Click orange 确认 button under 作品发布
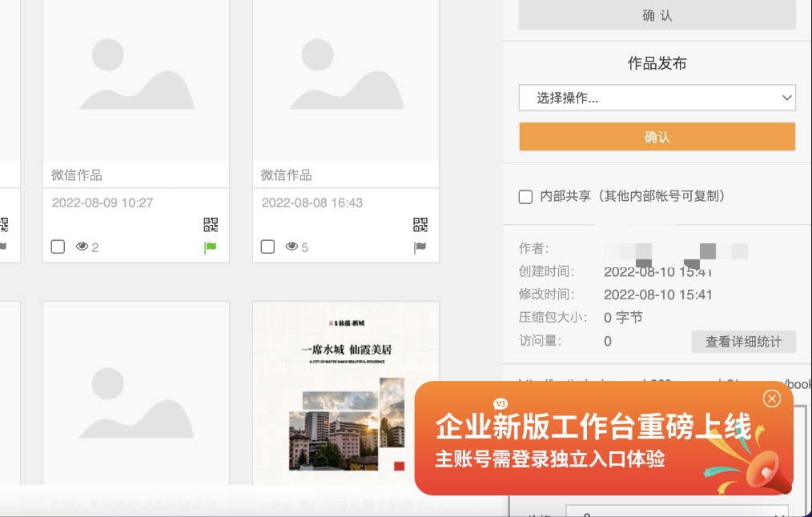Viewport: 812px width, 517px height. click(x=657, y=137)
